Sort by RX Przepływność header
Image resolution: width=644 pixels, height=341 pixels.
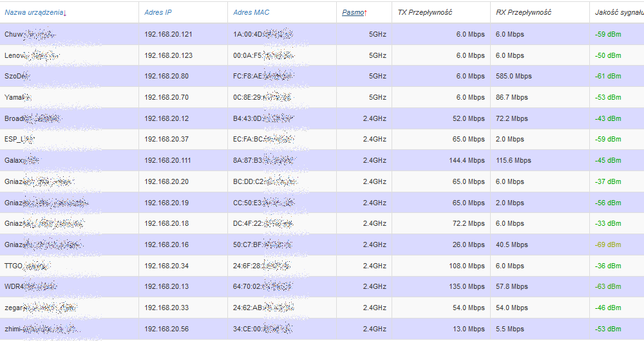(524, 12)
